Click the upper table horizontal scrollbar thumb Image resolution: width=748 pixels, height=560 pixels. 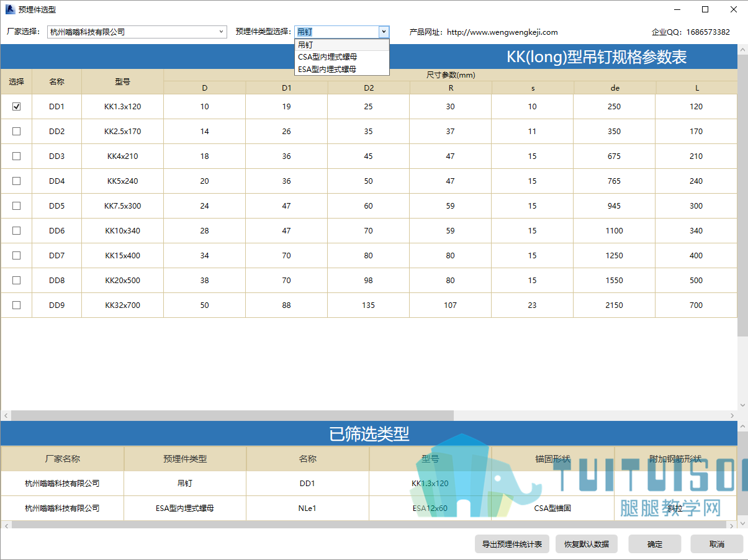pyautogui.click(x=233, y=415)
